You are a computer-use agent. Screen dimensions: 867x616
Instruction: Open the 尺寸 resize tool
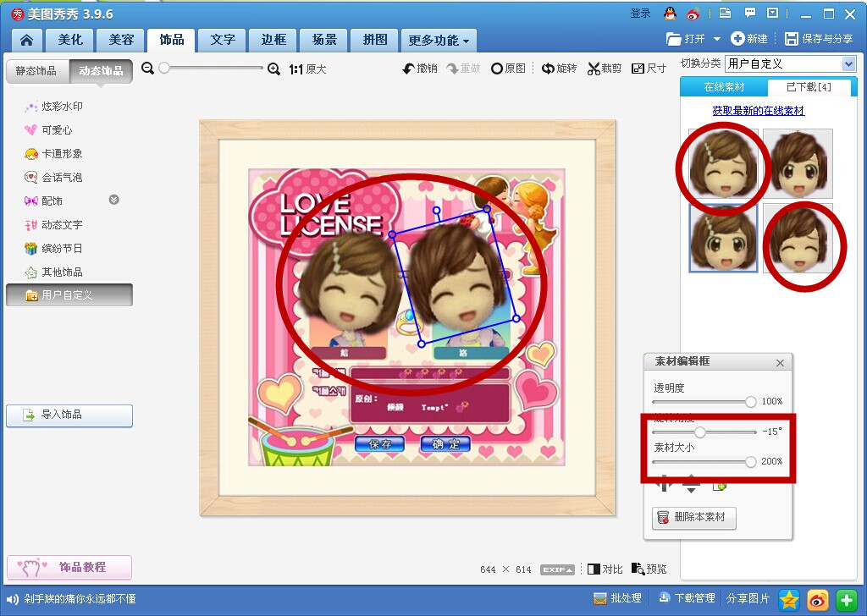tap(649, 69)
